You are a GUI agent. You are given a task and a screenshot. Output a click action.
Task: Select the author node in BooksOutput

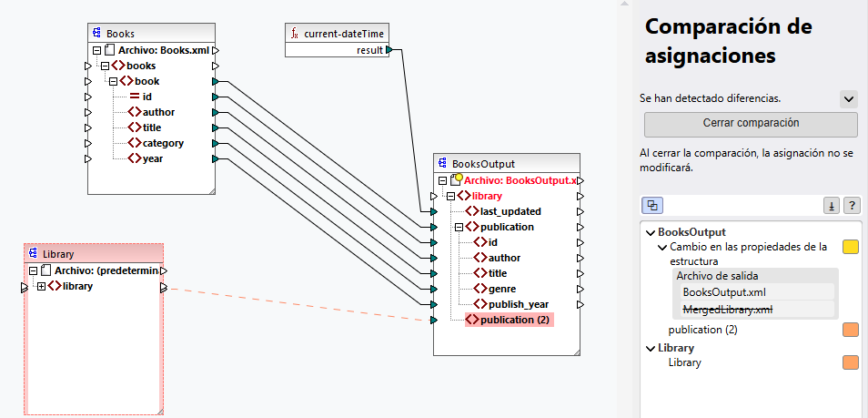click(504, 258)
